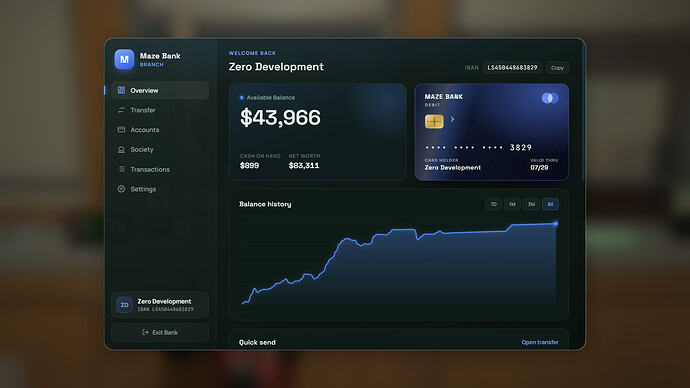690x388 pixels.
Task: Click the card holder name Zero Development
Action: click(452, 168)
